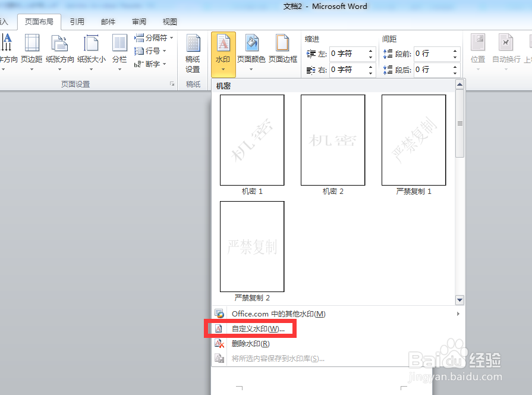This screenshot has height=395, width=532.
Task: Open Draft Paper Settings (稿纸设置)
Action: [x=193, y=54]
